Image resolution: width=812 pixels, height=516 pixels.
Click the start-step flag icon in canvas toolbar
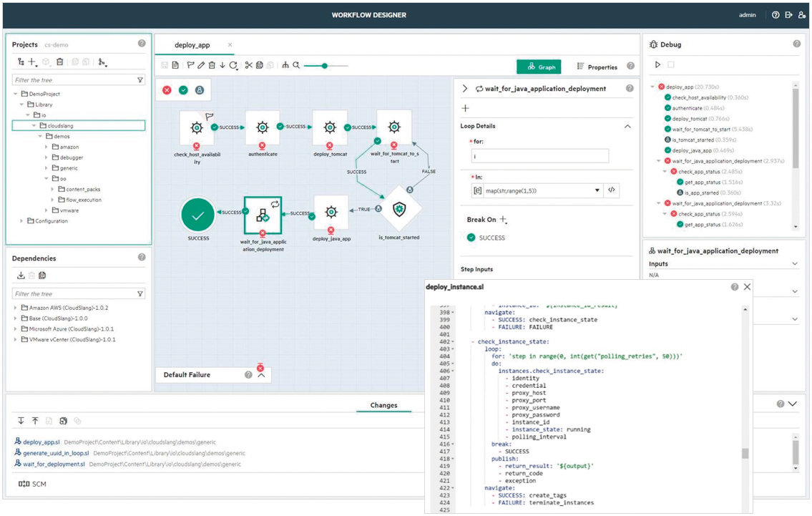coord(190,66)
